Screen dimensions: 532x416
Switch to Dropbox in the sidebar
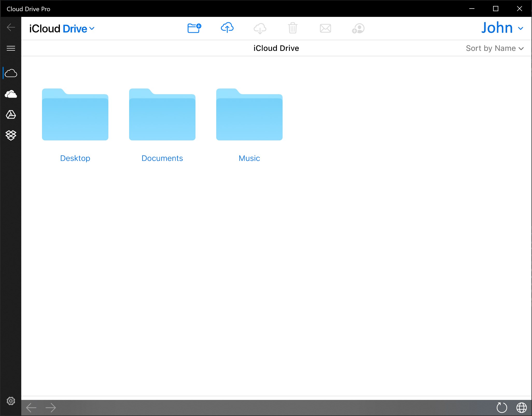coord(11,135)
